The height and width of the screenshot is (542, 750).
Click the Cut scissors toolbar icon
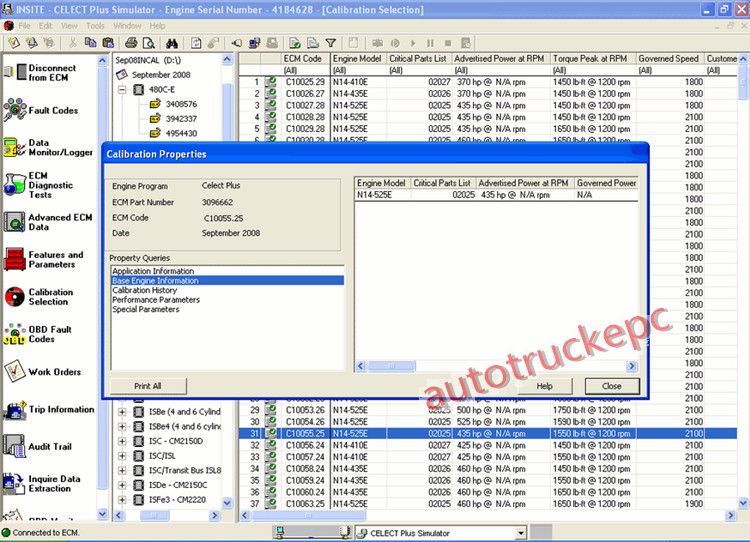coord(73,43)
